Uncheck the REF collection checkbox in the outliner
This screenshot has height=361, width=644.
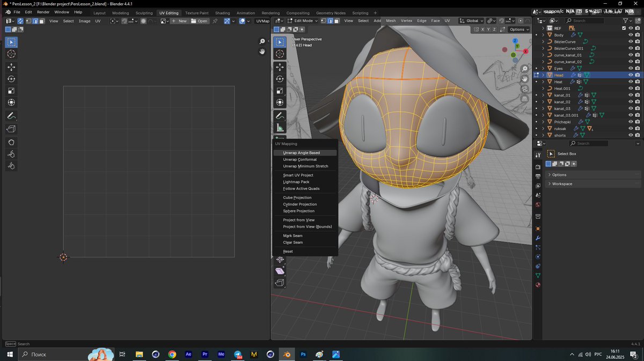[624, 28]
